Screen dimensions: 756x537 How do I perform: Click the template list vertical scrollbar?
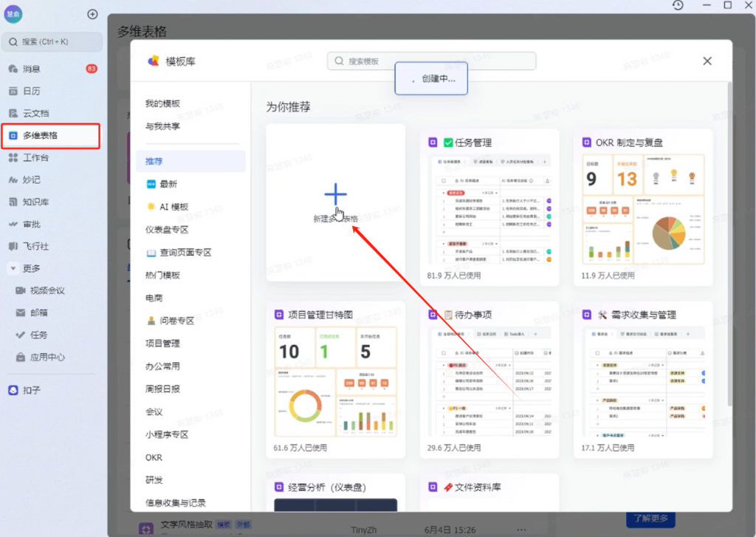[729, 244]
